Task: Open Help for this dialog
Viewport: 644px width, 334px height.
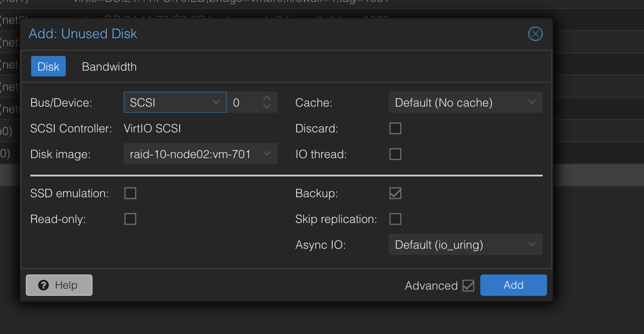Action: pyautogui.click(x=59, y=285)
